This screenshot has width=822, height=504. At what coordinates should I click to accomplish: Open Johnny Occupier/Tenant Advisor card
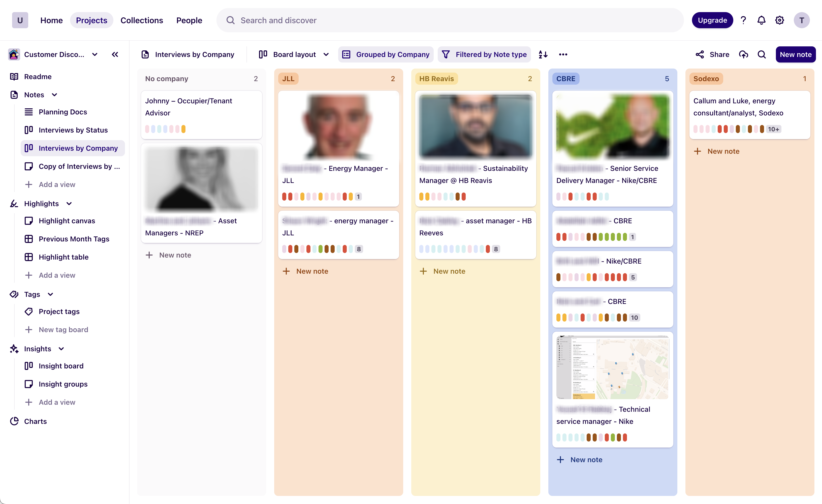click(x=202, y=115)
